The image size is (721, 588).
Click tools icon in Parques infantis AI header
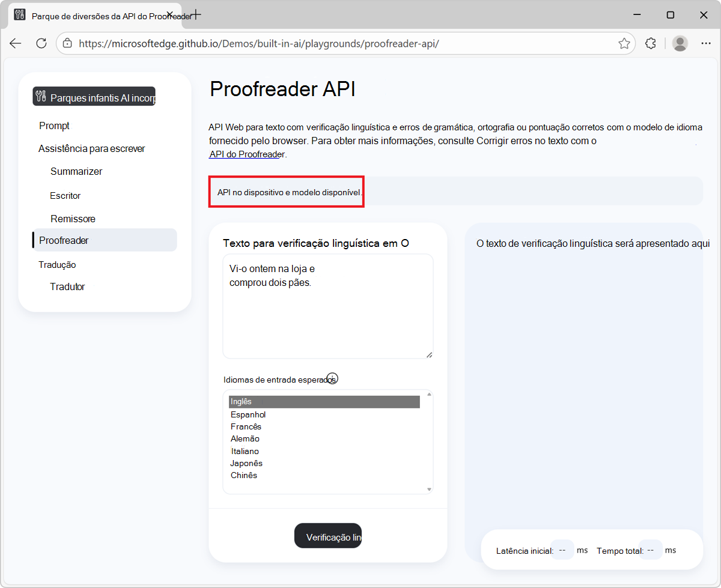coord(41,97)
